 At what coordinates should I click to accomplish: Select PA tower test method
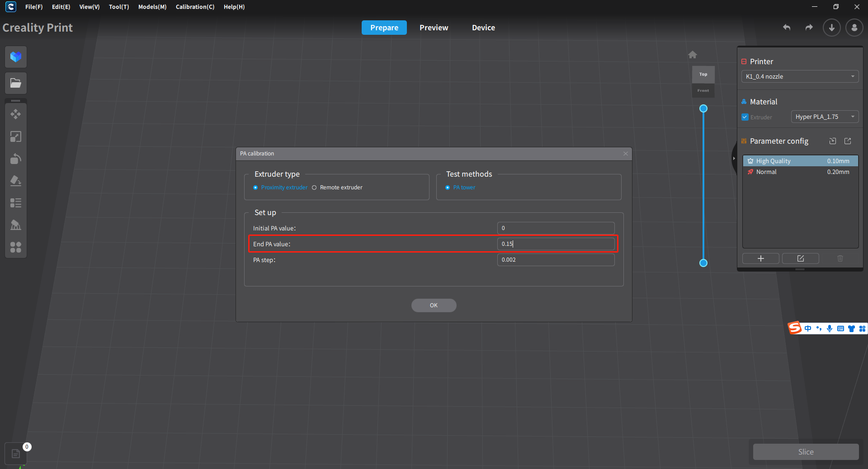460,188
